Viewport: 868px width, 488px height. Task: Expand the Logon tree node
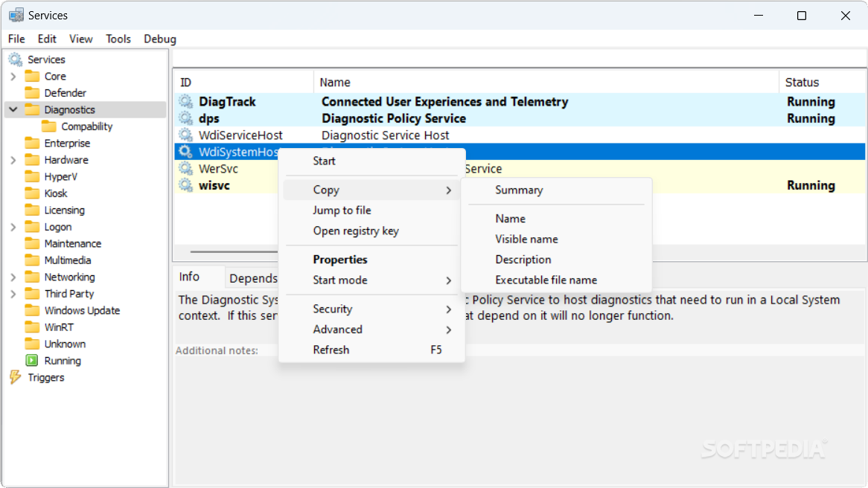(13, 227)
